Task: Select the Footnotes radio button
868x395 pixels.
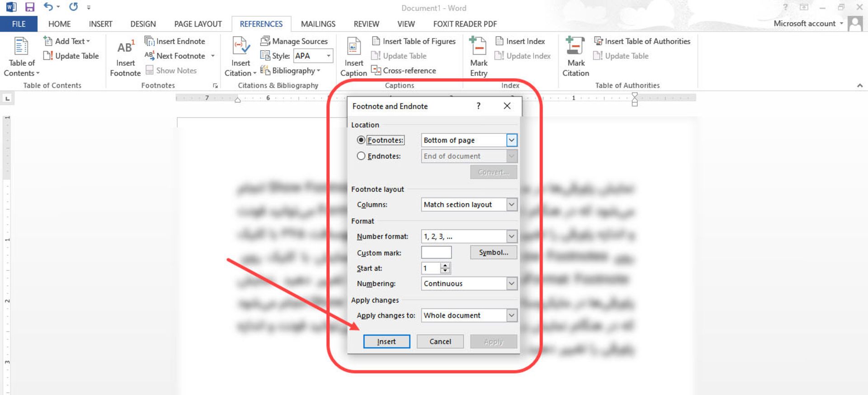Action: (361, 140)
